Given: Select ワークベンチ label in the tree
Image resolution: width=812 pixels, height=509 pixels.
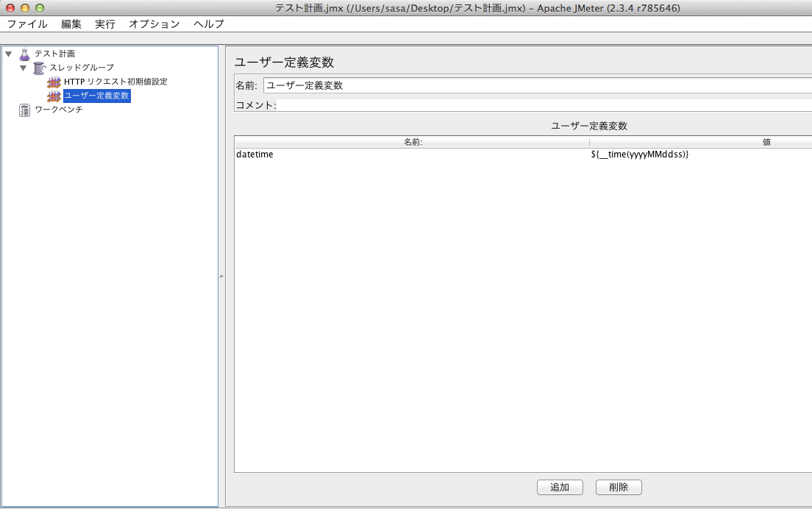Looking at the screenshot, I should [x=59, y=110].
